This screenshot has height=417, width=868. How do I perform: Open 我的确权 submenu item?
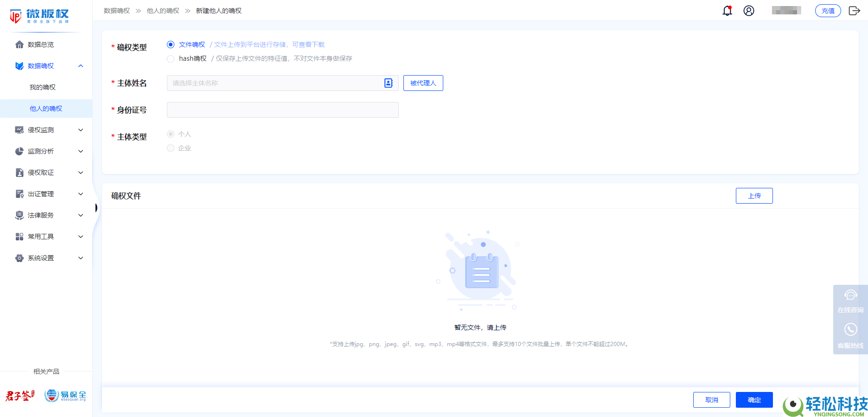click(43, 87)
